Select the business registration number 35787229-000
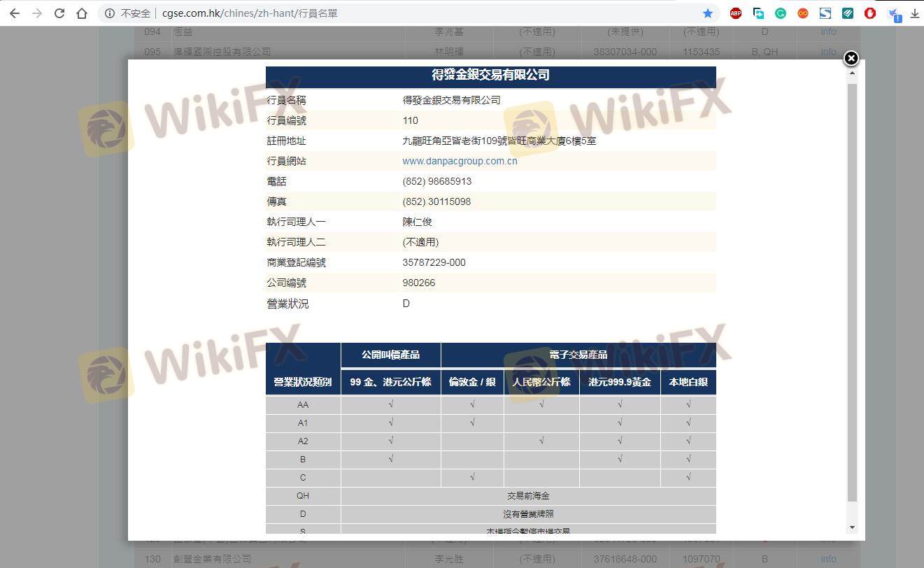 tap(434, 262)
